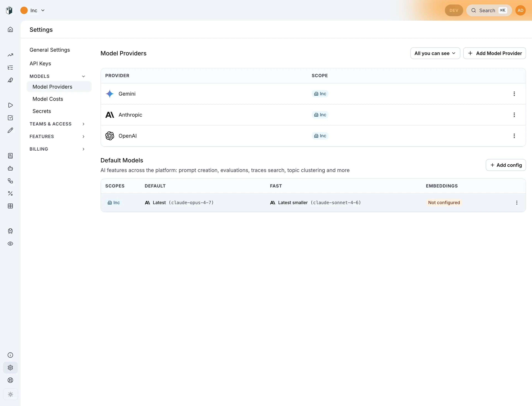This screenshot has height=406, width=532.
Task: Open the trending analytics icon in the sidebar
Action: click(x=10, y=55)
